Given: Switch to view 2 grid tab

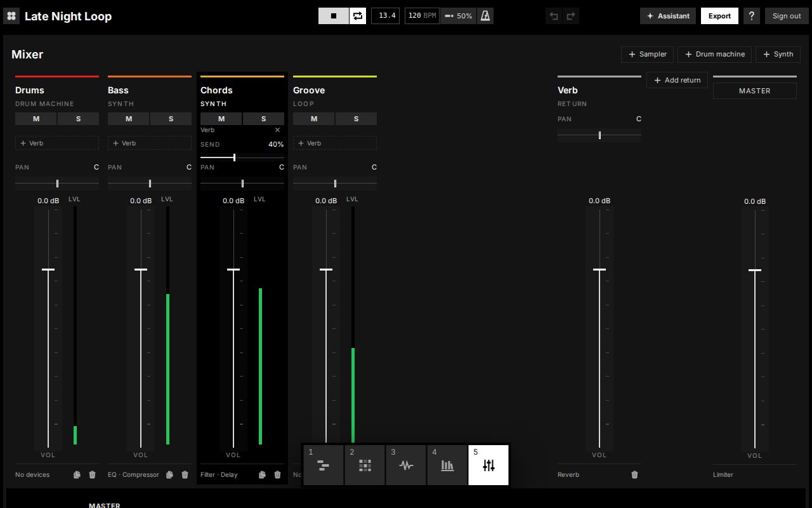Looking at the screenshot, I should (x=365, y=465).
